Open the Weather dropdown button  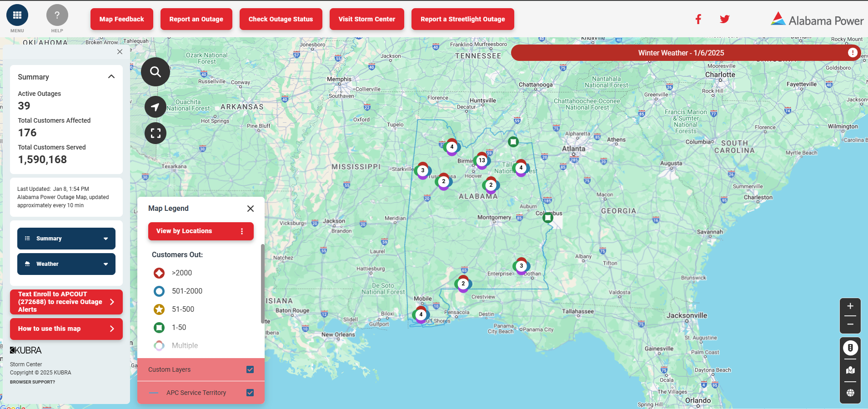66,264
